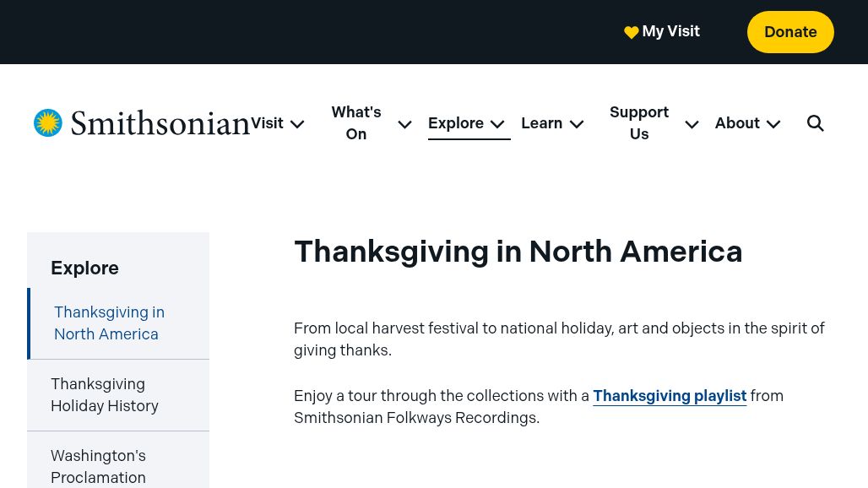Click the Smithsonian wordmark text
This screenshot has height=488, width=868.
[x=160, y=123]
